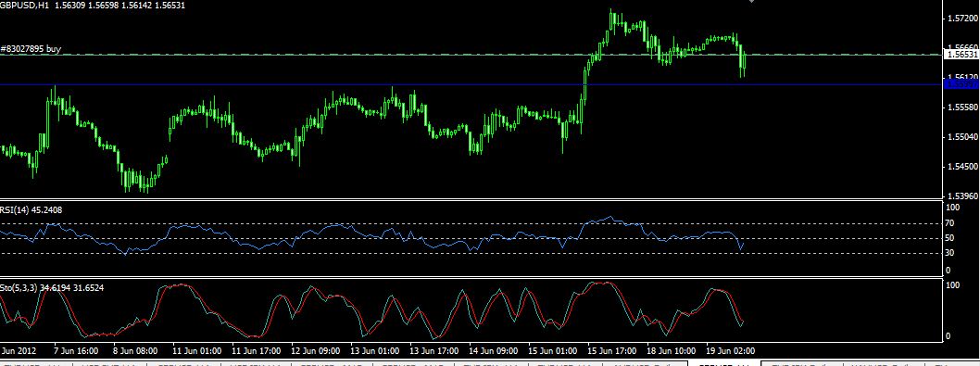Click the 1.54500 price scale label
Viewport: 980px width, 366px height.
pos(961,167)
